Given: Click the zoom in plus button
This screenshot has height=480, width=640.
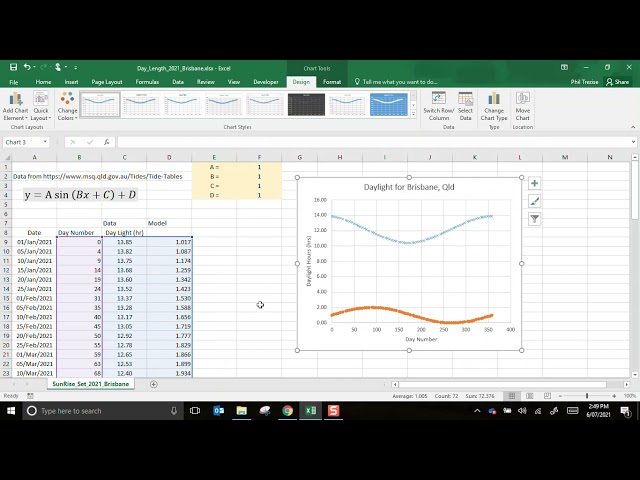Looking at the screenshot, I should (x=614, y=396).
